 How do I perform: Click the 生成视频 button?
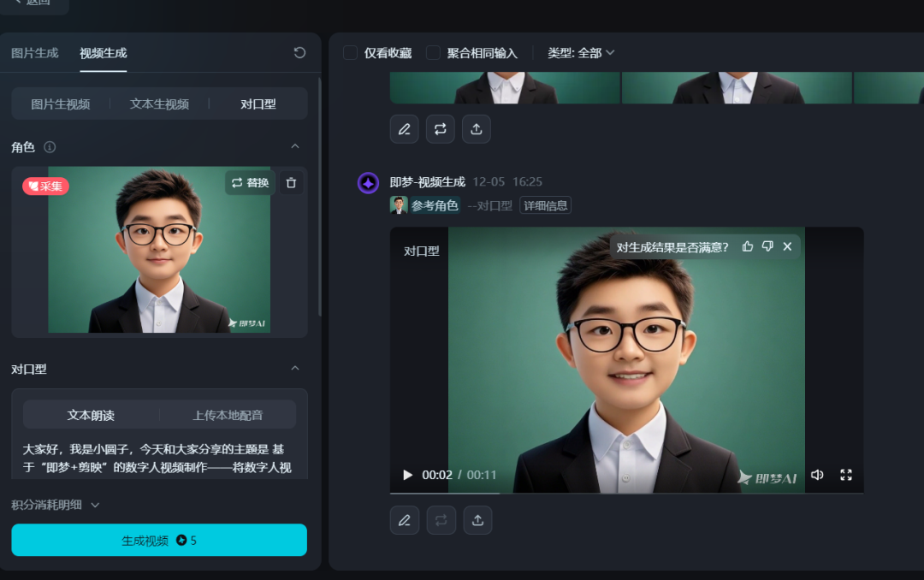tap(159, 541)
